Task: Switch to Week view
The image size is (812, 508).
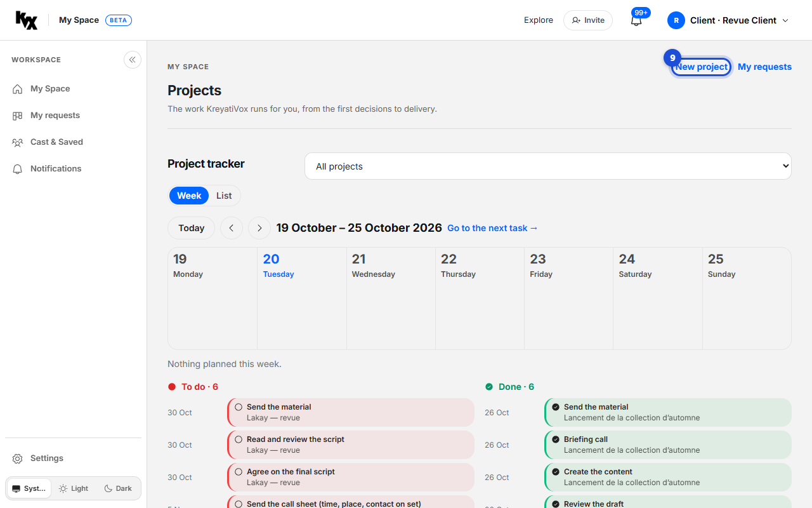Action: click(x=189, y=196)
